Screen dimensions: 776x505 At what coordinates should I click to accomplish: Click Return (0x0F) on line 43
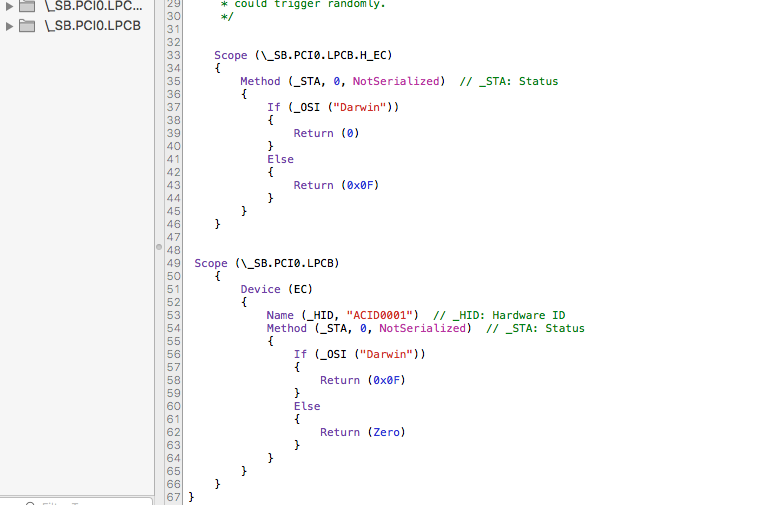coord(336,185)
